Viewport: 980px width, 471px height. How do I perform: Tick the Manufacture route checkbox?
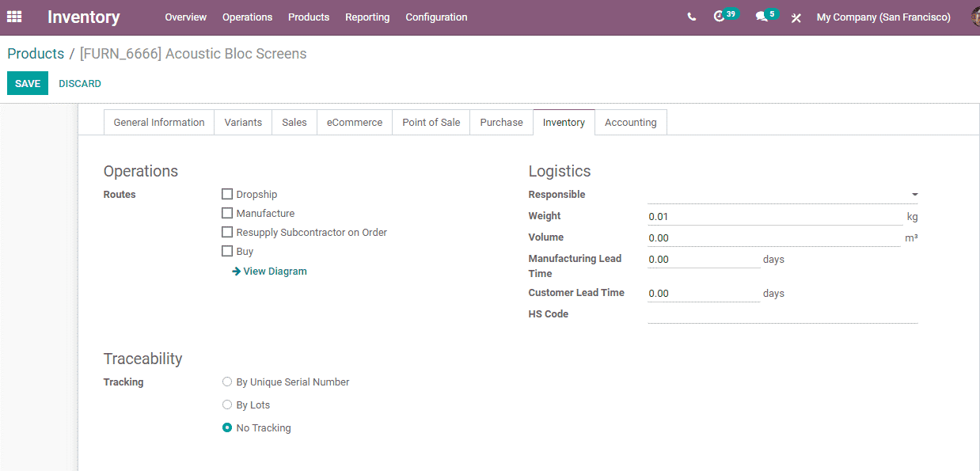click(227, 213)
